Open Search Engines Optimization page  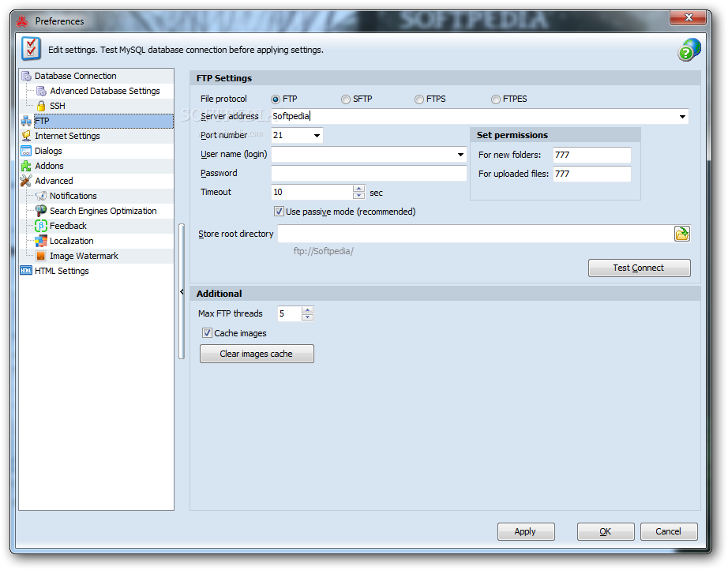103,211
